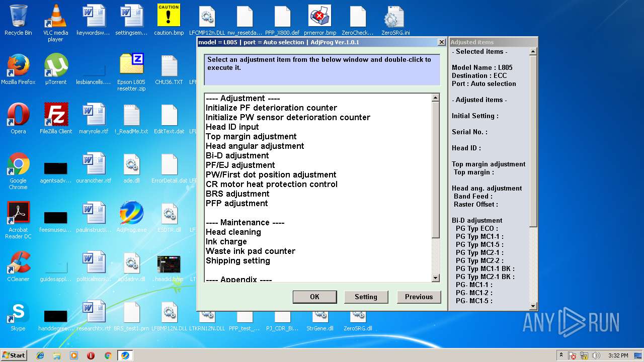The image size is (644, 362).
Task: Select Epson L805 resetter.zip archive
Action: pyautogui.click(x=131, y=72)
